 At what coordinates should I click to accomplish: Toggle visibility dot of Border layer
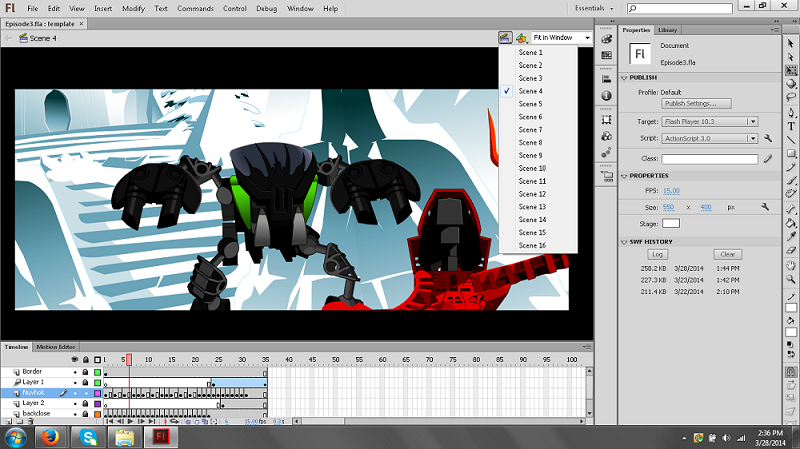(x=75, y=372)
